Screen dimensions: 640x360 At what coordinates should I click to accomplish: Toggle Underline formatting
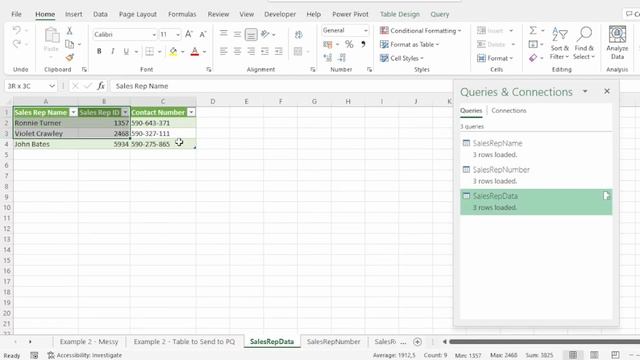point(126,51)
